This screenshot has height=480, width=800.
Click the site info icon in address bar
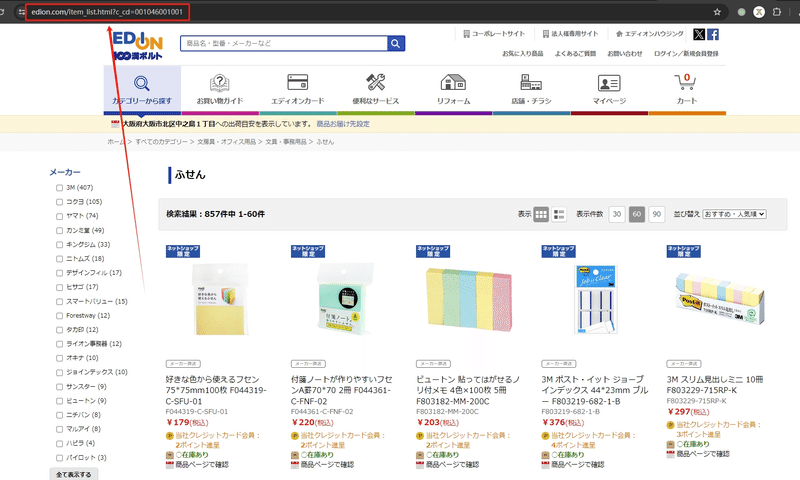pos(21,12)
